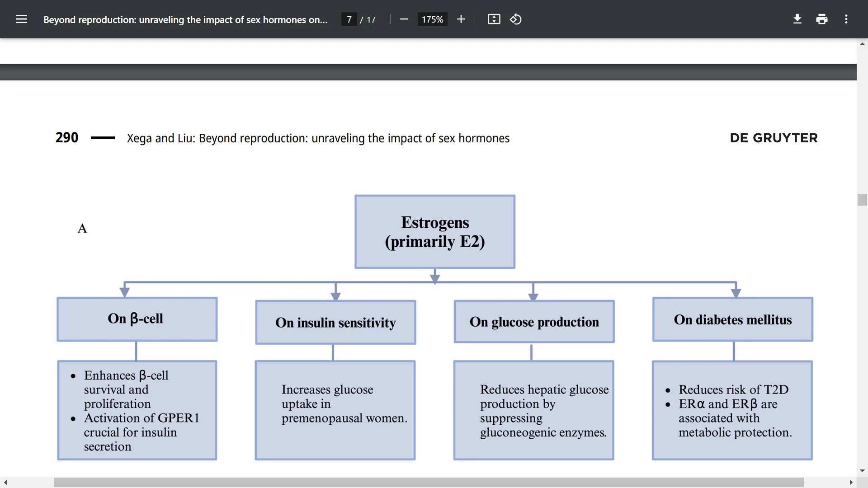Click 'Activation of GPER1' bullet text
This screenshot has width=868, height=488.
coord(142,432)
